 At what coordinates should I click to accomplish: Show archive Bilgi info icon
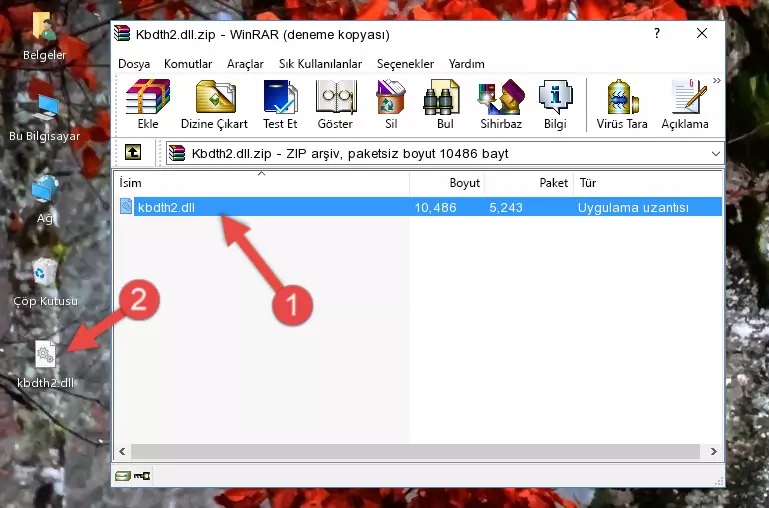click(x=555, y=104)
